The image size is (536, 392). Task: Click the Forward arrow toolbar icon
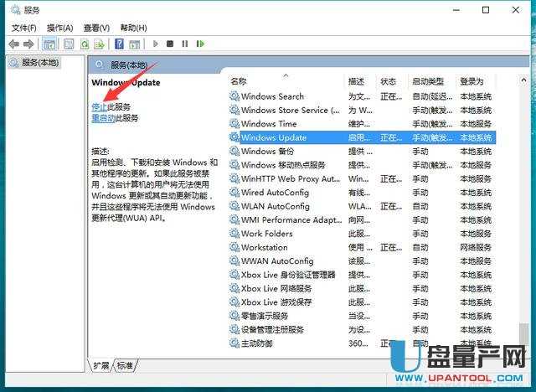(x=28, y=44)
